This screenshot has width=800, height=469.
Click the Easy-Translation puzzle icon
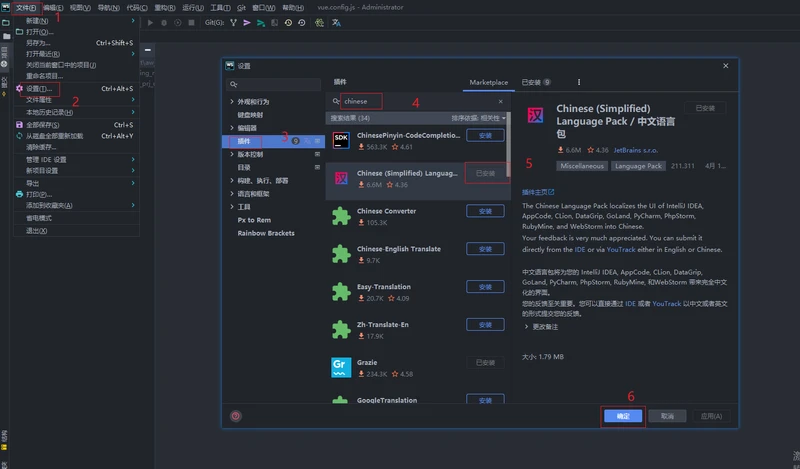341,291
